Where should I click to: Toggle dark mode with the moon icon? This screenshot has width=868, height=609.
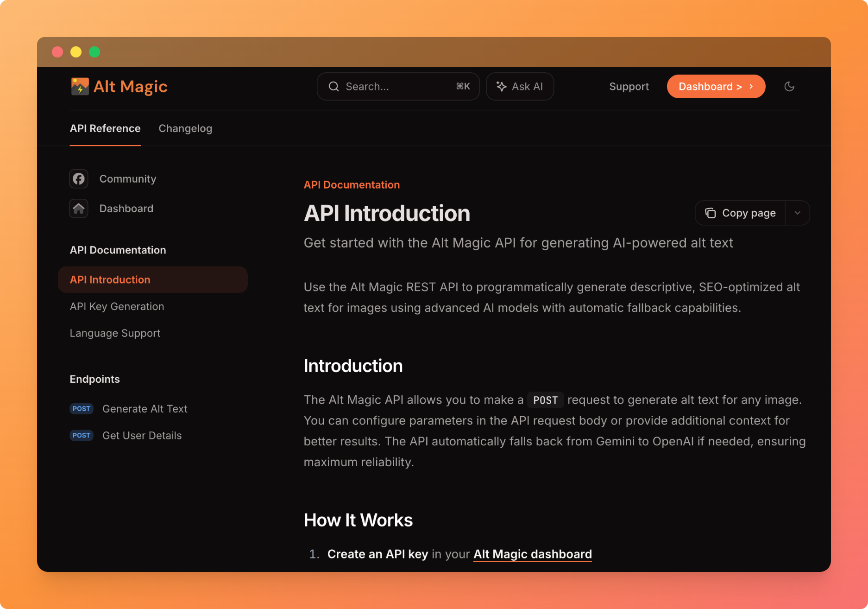point(789,86)
